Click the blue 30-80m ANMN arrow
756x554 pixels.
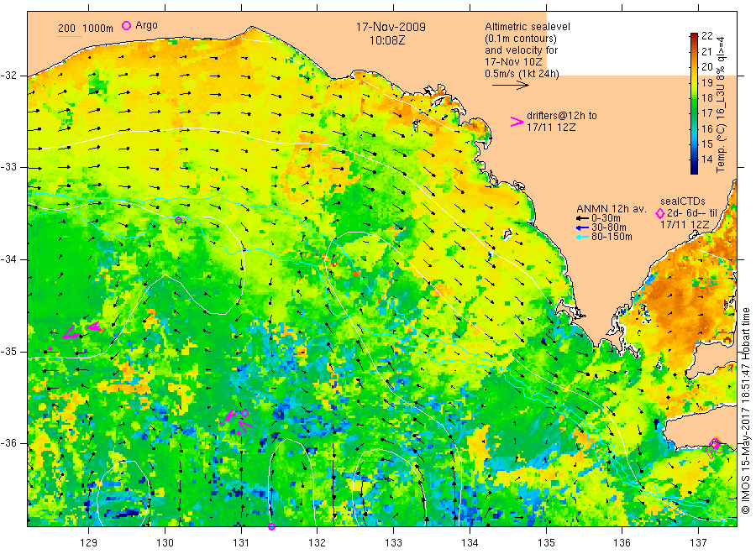(582, 227)
